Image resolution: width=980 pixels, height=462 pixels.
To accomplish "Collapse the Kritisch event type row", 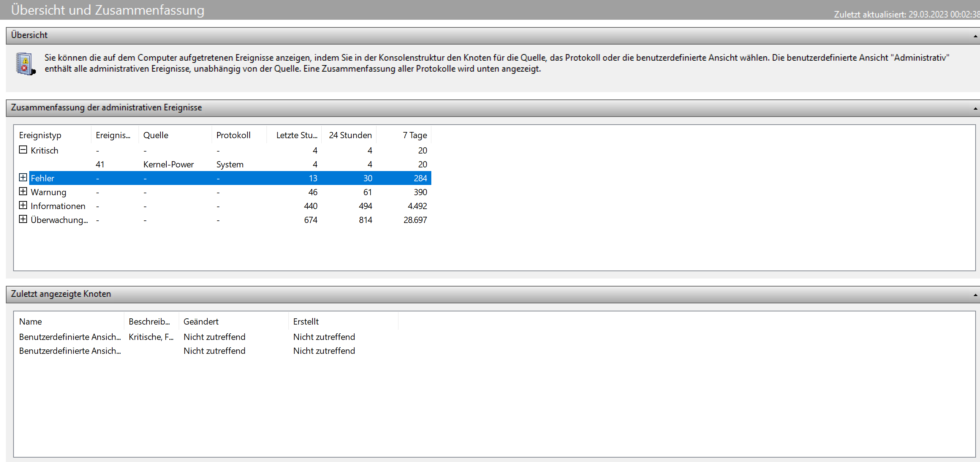I will (x=23, y=150).
